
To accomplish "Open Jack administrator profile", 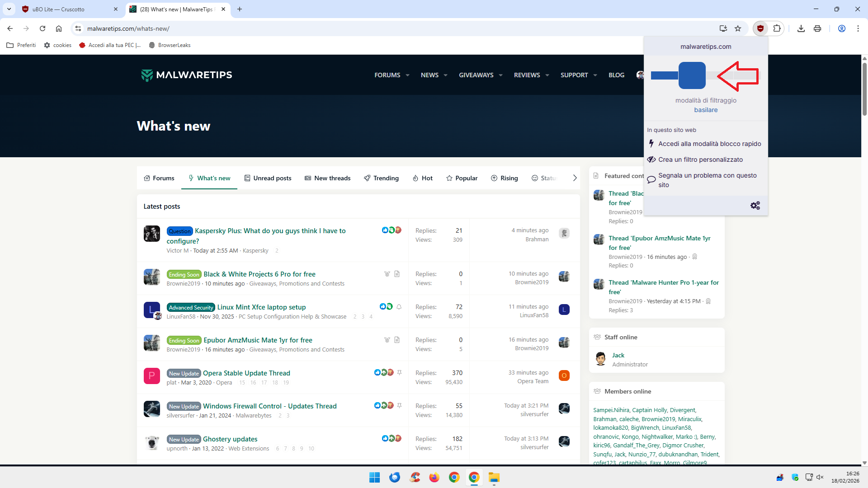I will pyautogui.click(x=618, y=355).
